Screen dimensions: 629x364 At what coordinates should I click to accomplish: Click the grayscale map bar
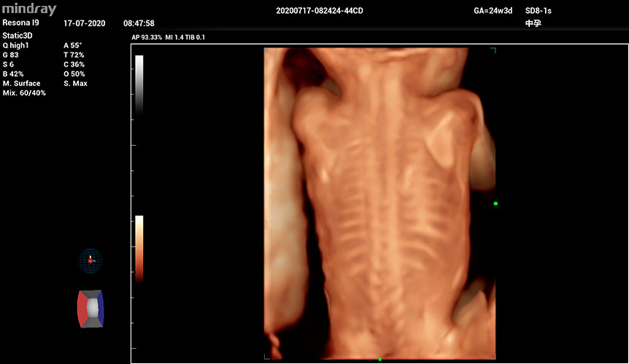coord(139,84)
